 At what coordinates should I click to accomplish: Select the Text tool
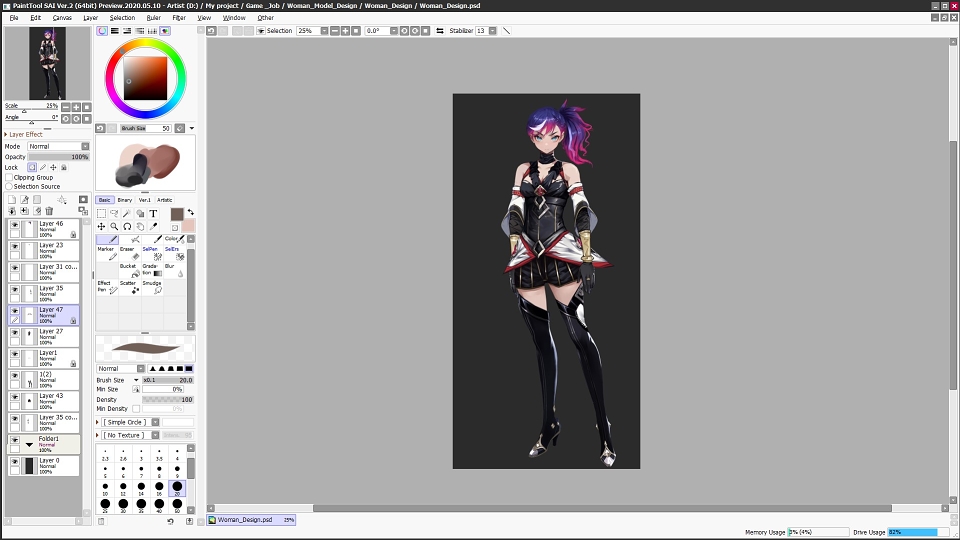(153, 214)
